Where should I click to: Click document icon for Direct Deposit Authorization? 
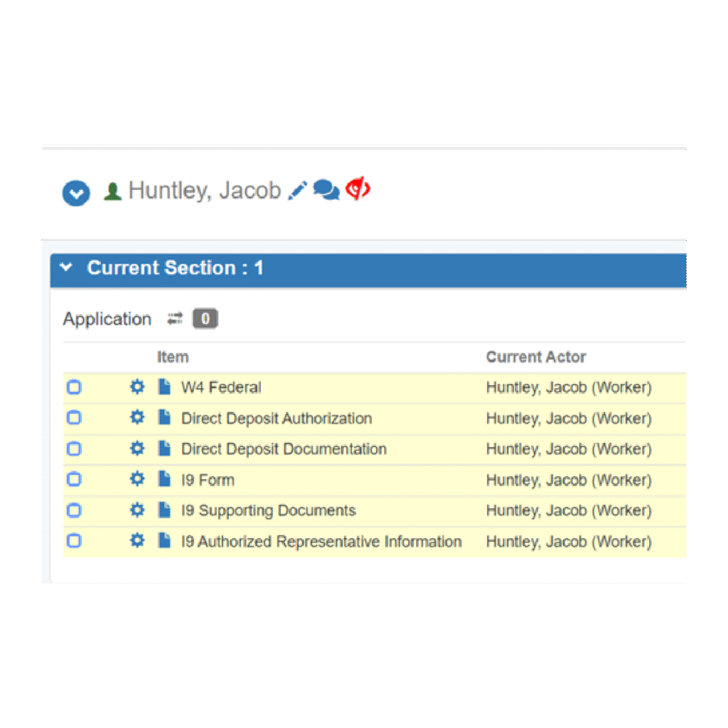(x=165, y=418)
